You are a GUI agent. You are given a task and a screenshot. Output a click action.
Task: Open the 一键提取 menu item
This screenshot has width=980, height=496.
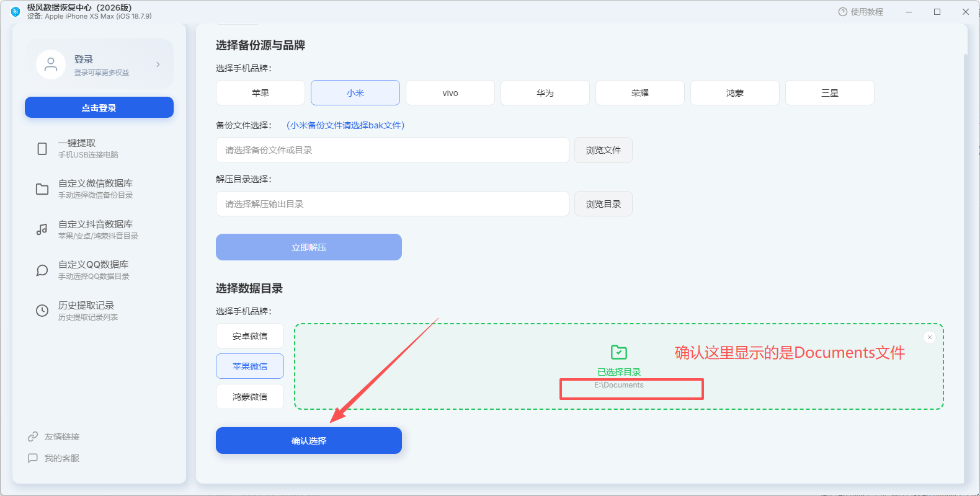[99, 149]
